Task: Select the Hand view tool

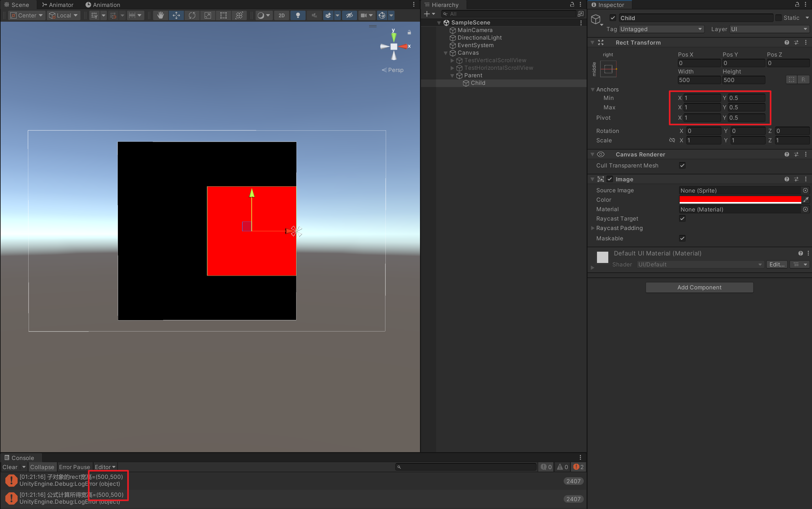Action: tap(160, 15)
